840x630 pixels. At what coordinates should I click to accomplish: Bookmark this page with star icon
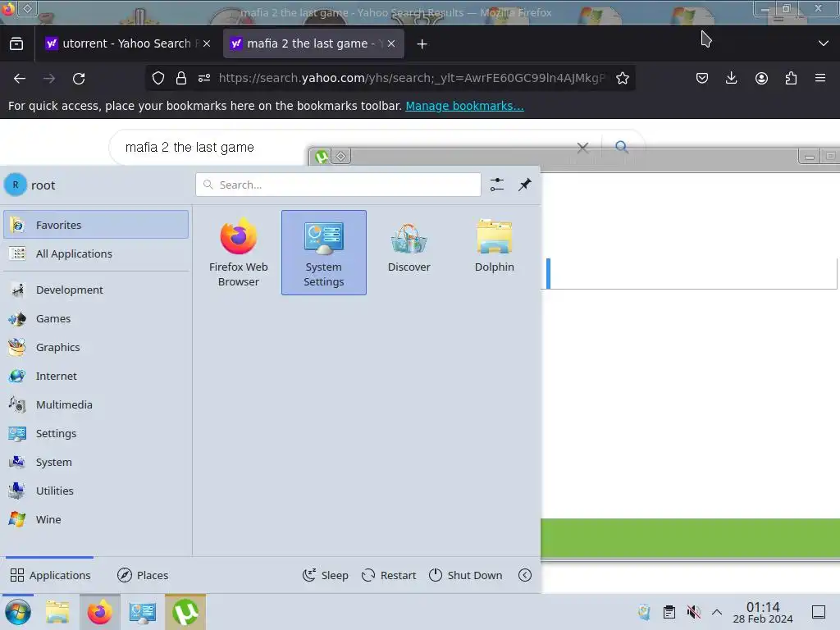pos(623,78)
